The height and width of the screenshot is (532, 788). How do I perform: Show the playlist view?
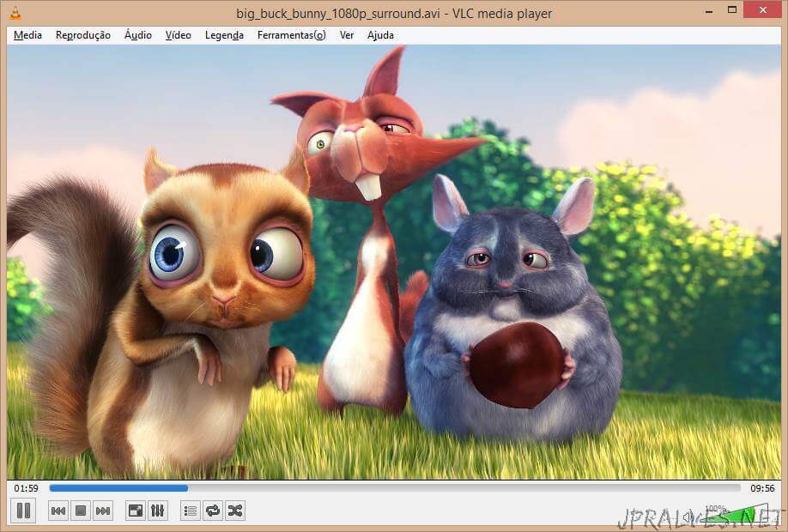[191, 511]
